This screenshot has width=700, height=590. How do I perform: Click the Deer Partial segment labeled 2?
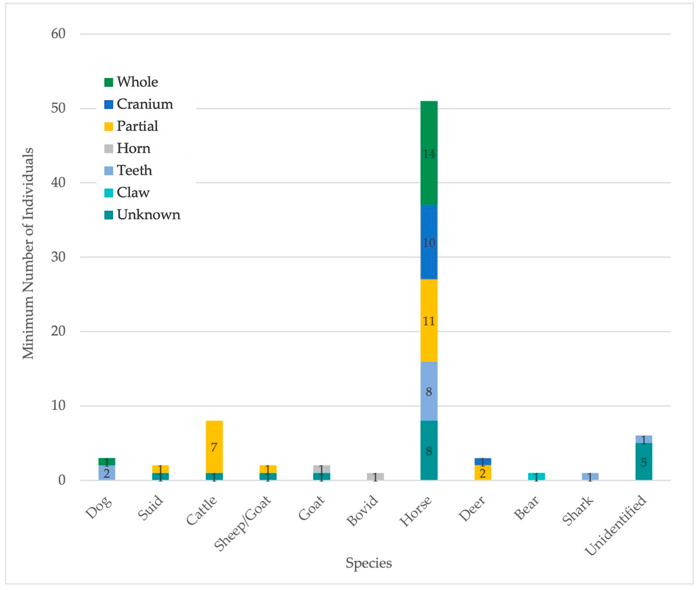coord(483,473)
